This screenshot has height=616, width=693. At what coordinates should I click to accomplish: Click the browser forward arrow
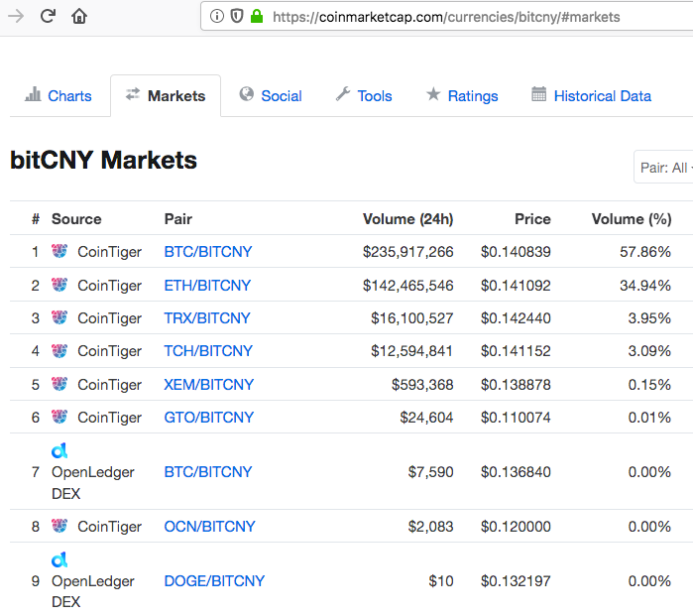(16, 16)
